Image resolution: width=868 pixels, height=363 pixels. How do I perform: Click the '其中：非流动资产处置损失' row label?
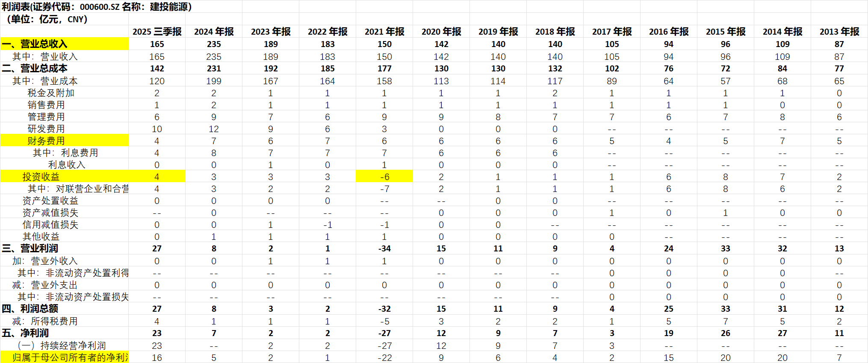(x=73, y=297)
